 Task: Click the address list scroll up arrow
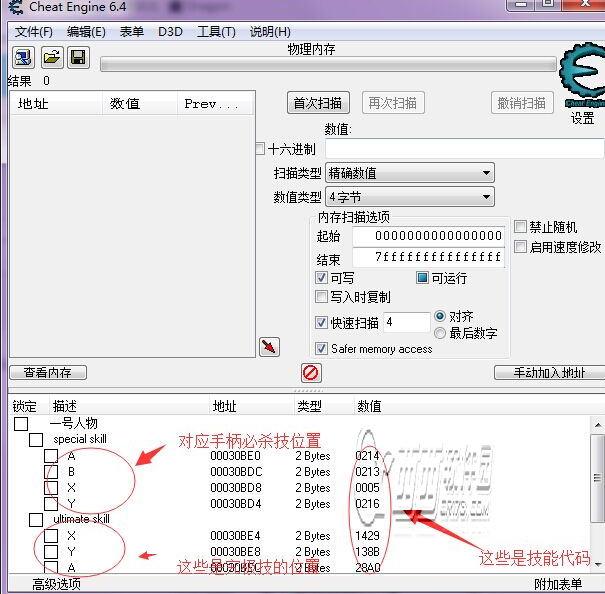(x=597, y=425)
